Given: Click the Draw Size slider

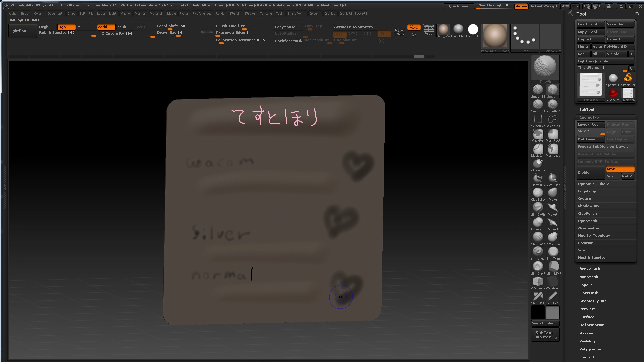Looking at the screenshot, I should 184,33.
